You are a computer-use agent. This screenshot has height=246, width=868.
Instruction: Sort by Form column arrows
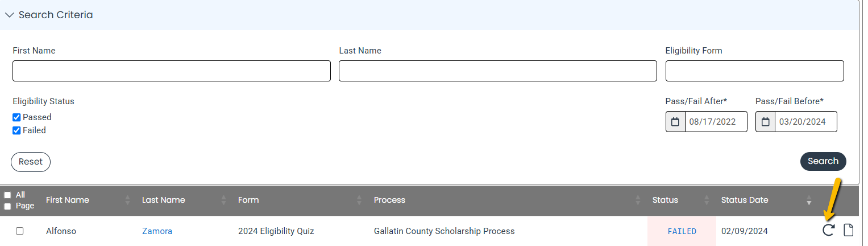(359, 200)
